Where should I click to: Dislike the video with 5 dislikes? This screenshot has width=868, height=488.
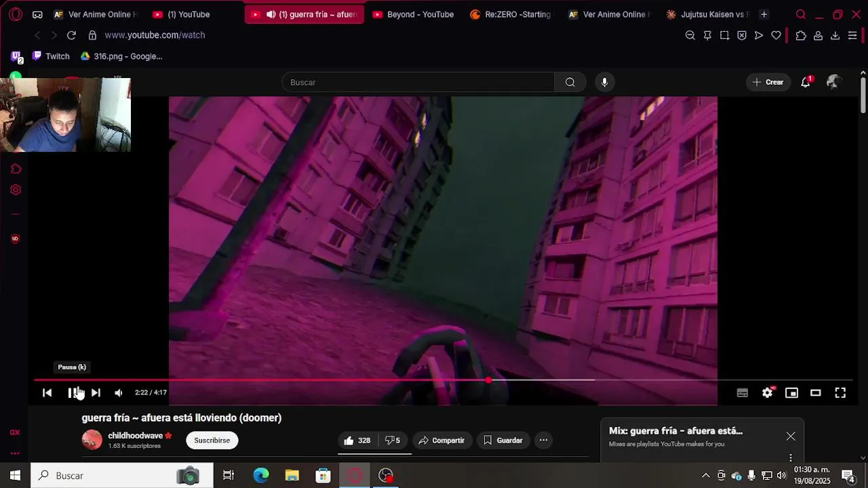393,441
